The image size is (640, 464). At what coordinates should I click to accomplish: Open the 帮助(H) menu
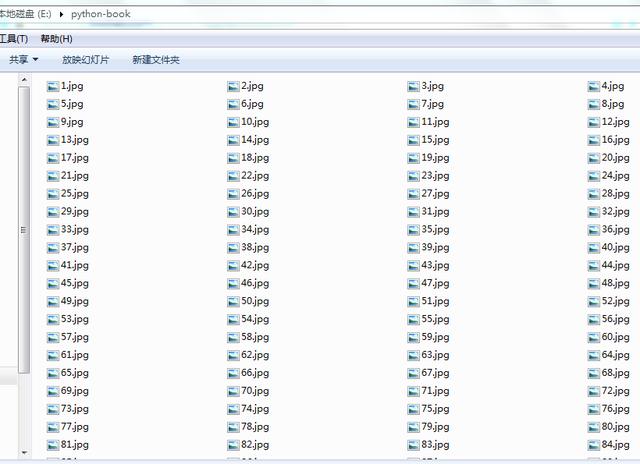coord(56,39)
